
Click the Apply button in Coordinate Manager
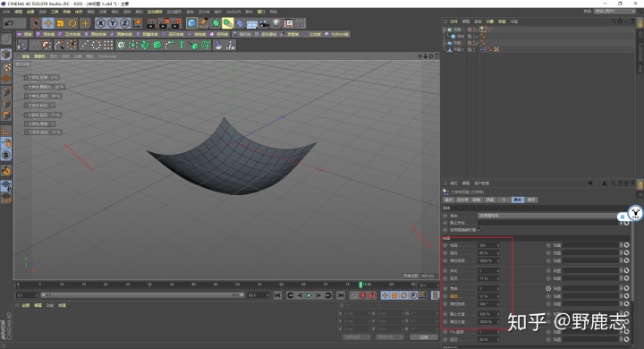tap(424, 337)
